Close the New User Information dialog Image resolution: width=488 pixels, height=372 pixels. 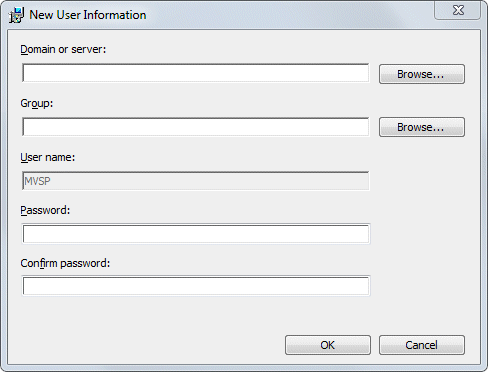[x=458, y=10]
